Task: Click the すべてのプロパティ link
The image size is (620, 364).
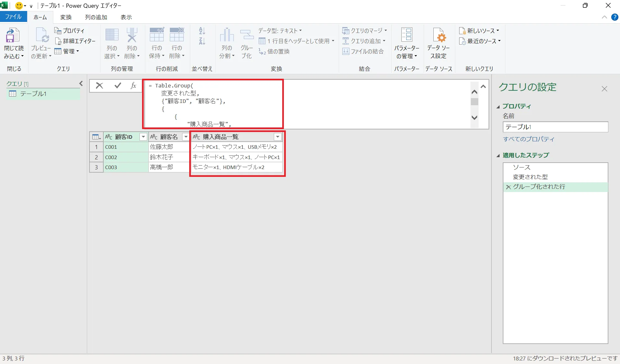Action: [x=528, y=139]
